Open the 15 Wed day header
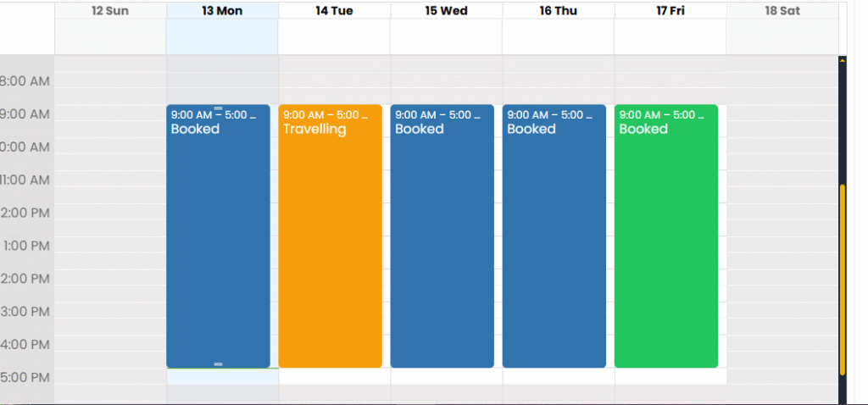The image size is (868, 405). (446, 11)
